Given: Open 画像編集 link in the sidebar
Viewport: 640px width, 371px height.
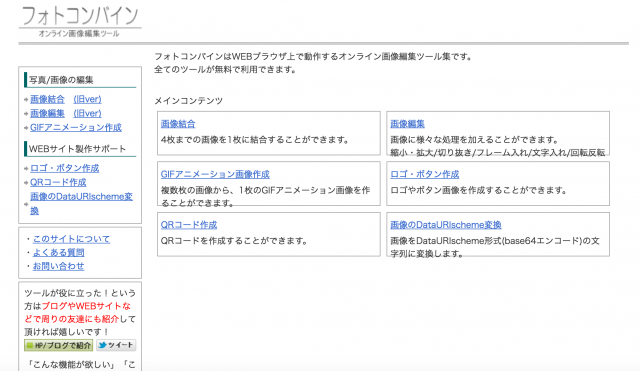Looking at the screenshot, I should coord(47,113).
